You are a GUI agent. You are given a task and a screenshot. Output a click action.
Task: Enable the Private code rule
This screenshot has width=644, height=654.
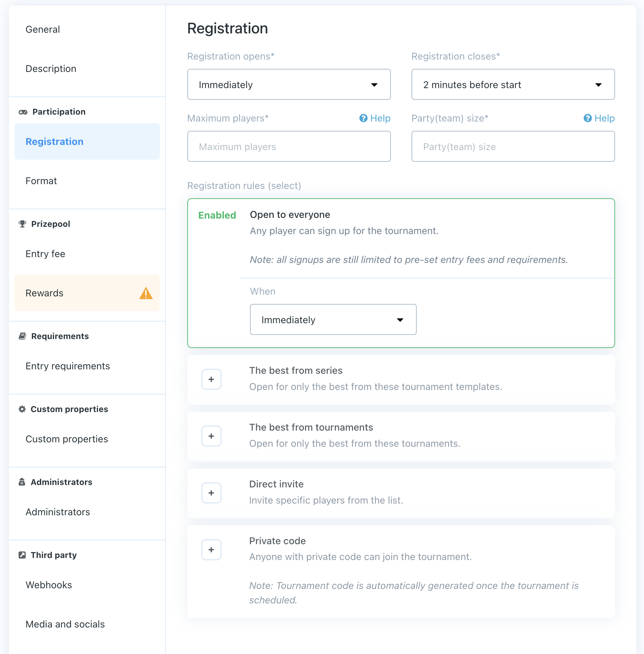point(211,550)
